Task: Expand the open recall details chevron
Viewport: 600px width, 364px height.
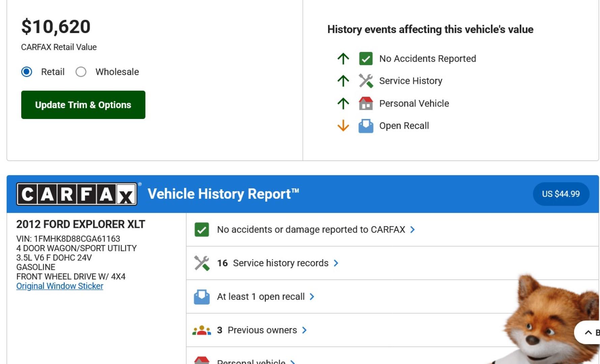Action: pyautogui.click(x=312, y=297)
